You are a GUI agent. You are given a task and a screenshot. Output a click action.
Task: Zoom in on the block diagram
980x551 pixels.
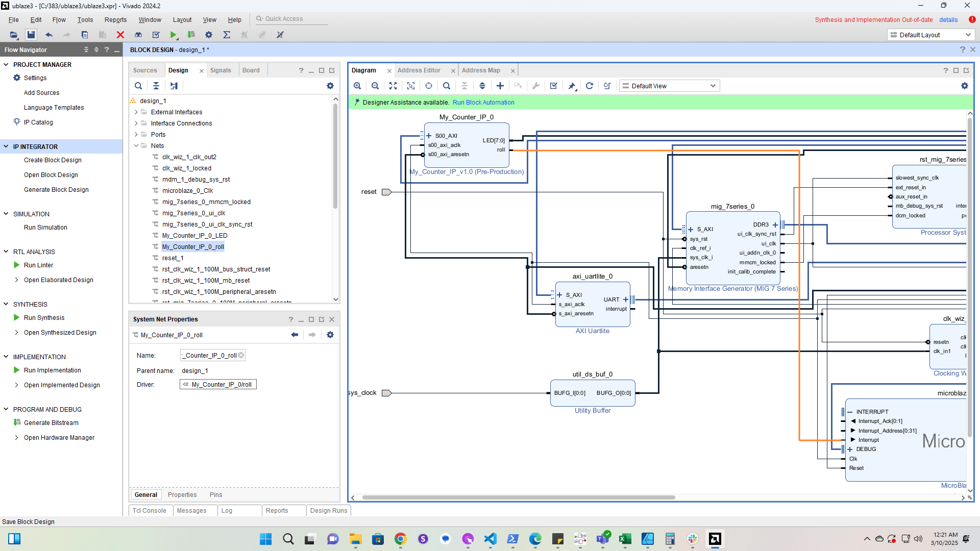tap(357, 86)
